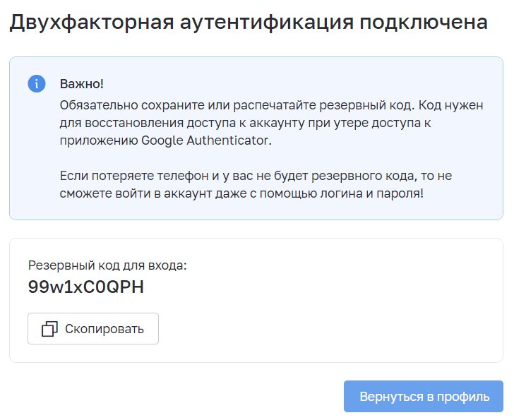This screenshot has width=514, height=420.
Task: Click the word подключена in the title
Action: pyautogui.click(x=424, y=23)
